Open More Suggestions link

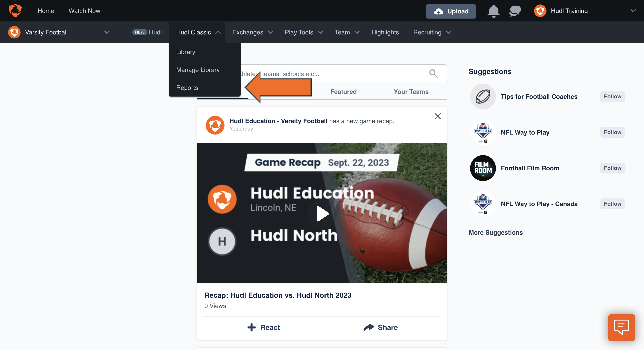[x=496, y=232]
